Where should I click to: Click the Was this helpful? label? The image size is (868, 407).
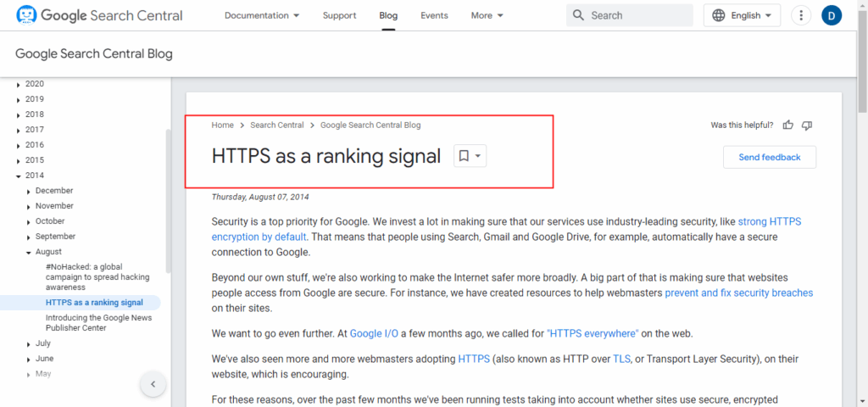point(742,125)
